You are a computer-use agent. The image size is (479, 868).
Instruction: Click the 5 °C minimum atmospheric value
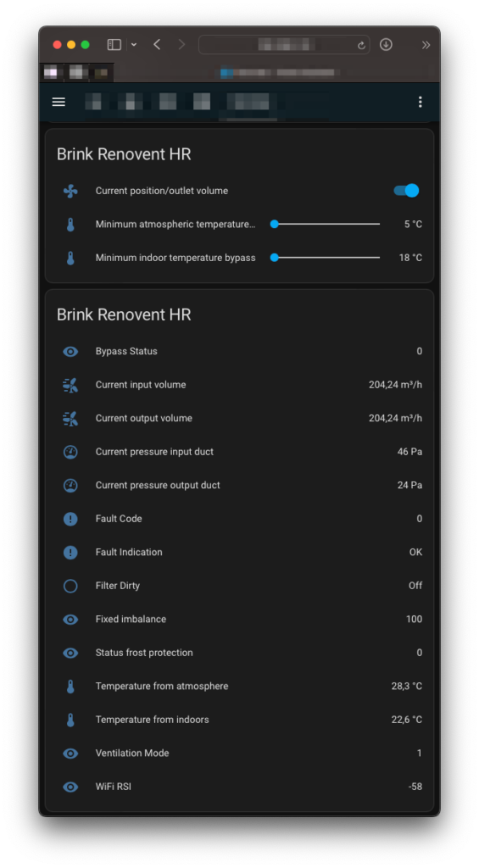point(413,224)
